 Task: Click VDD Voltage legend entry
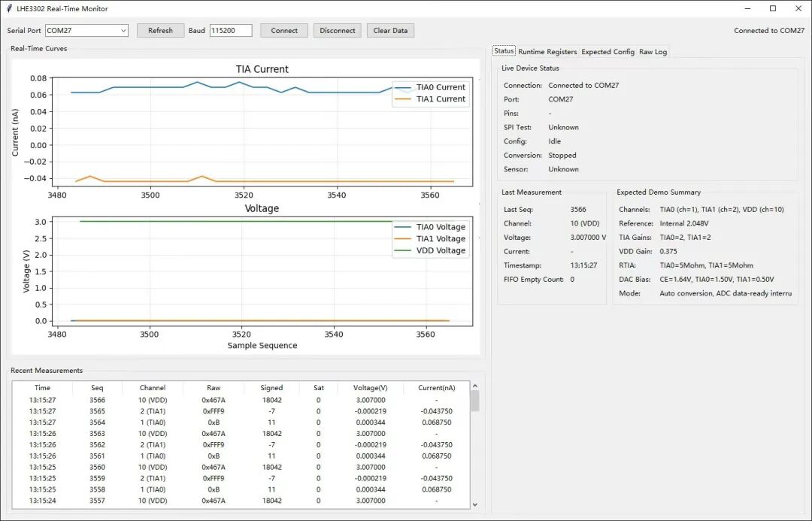pyautogui.click(x=430, y=250)
